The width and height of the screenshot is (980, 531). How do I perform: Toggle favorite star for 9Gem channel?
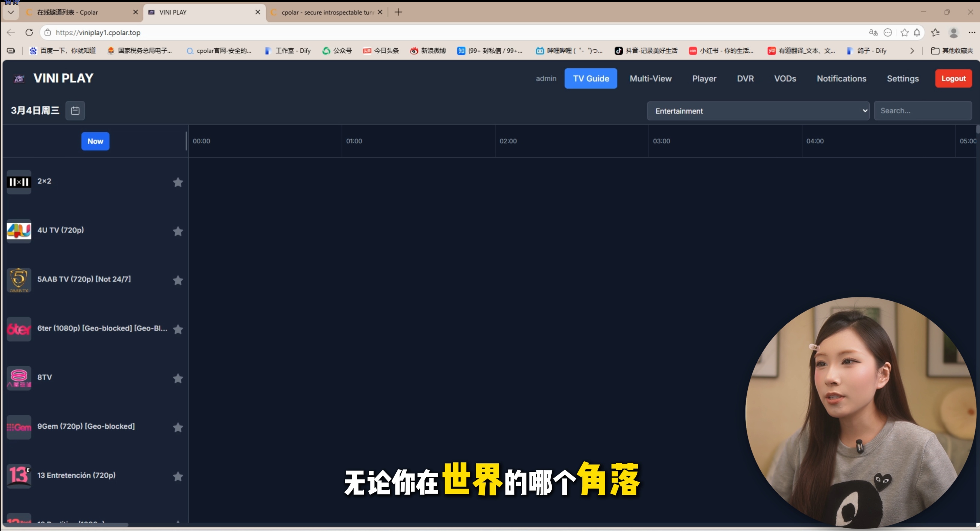tap(178, 428)
